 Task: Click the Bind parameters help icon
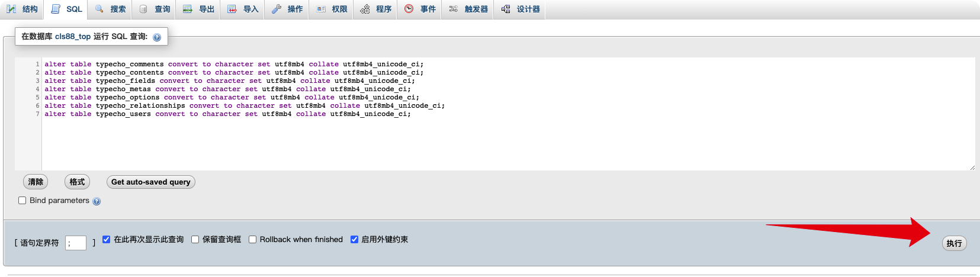(97, 201)
